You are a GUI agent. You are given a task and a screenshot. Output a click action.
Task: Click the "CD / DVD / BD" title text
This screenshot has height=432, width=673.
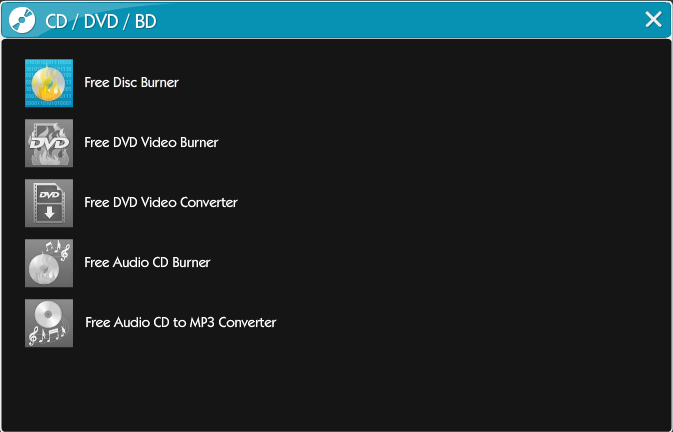pyautogui.click(x=101, y=21)
